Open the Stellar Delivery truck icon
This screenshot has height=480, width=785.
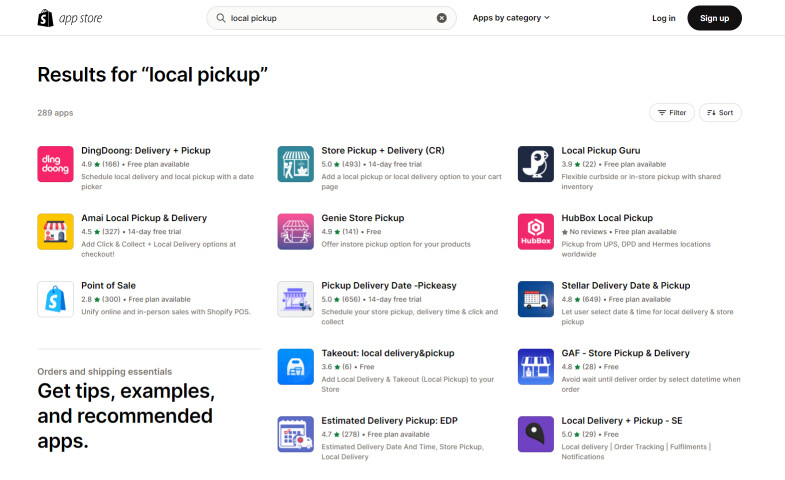[536, 299]
